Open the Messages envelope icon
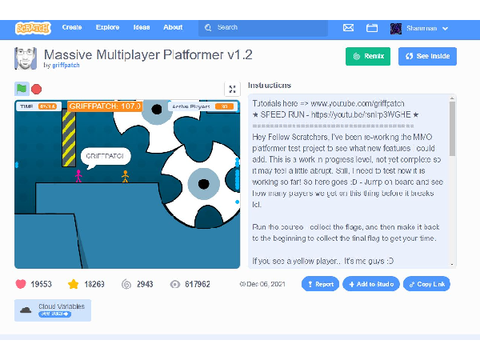480x360 pixels. (x=348, y=28)
